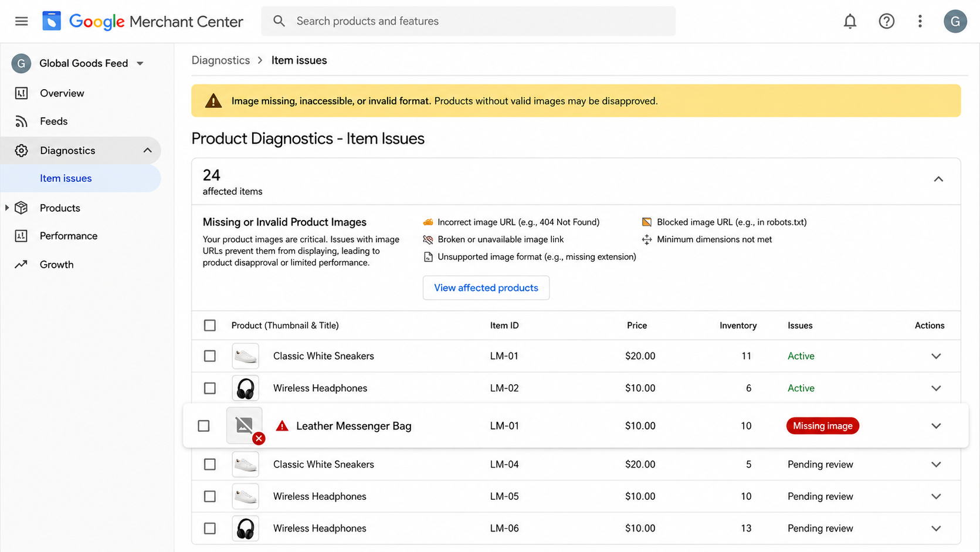The image size is (980, 552).
Task: Click the Growth trend arrow icon
Action: tap(21, 264)
